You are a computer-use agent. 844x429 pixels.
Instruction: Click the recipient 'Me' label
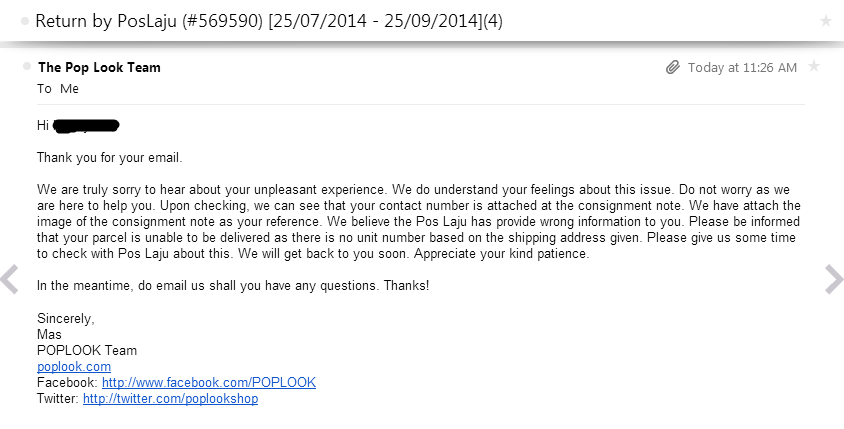[x=69, y=89]
